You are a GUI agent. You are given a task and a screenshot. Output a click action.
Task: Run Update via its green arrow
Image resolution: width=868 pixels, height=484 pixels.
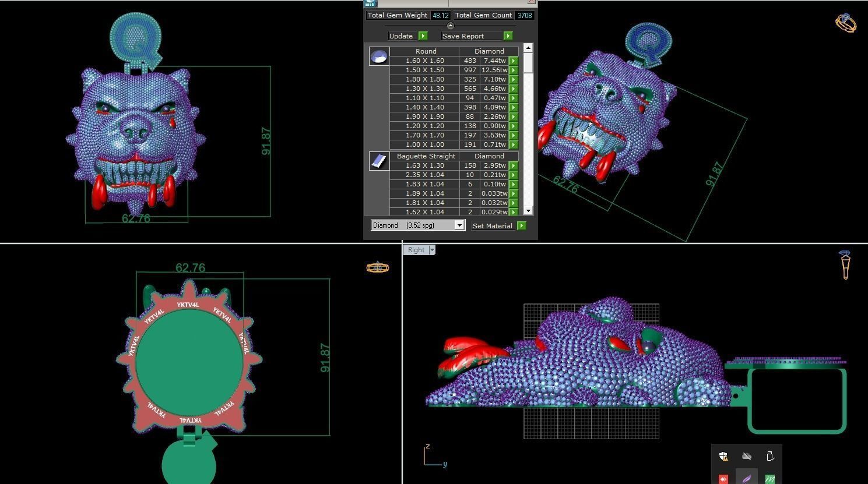coord(423,36)
